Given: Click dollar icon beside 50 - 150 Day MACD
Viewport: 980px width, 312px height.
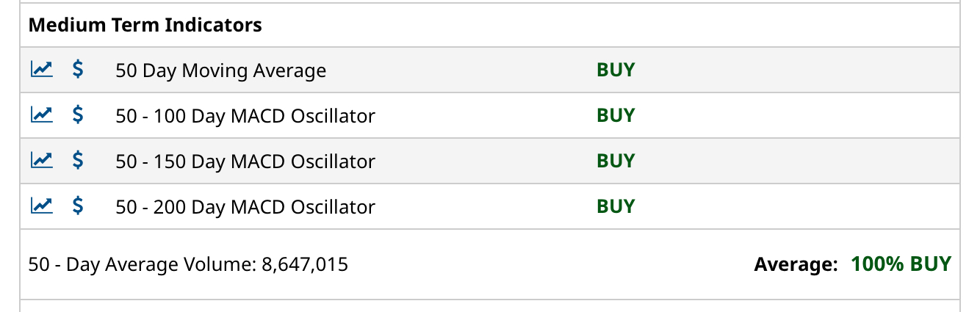Looking at the screenshot, I should click(78, 161).
